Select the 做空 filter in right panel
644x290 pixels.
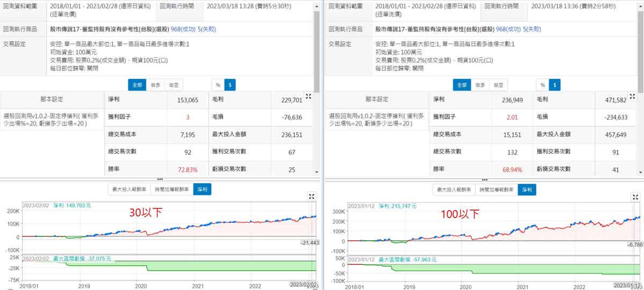coord(498,85)
